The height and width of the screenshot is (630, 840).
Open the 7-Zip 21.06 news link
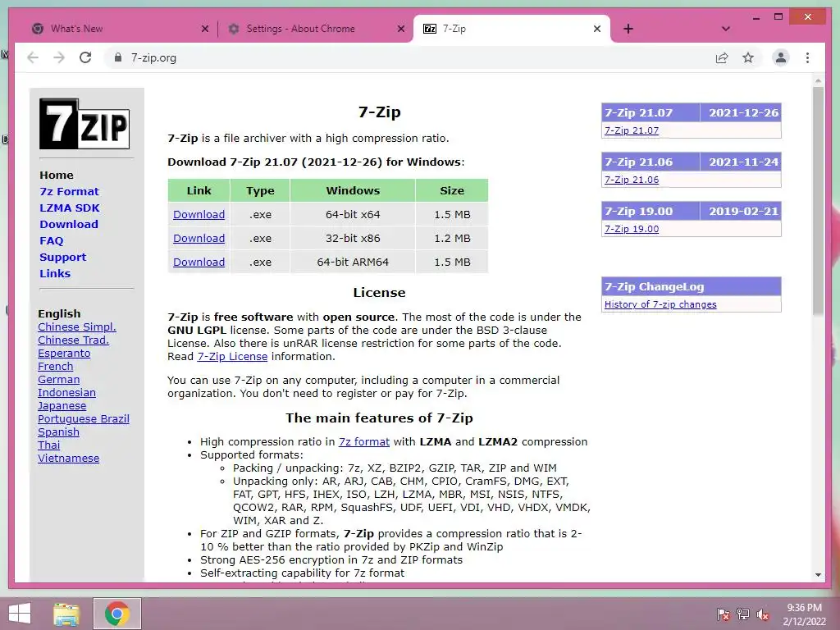click(632, 180)
